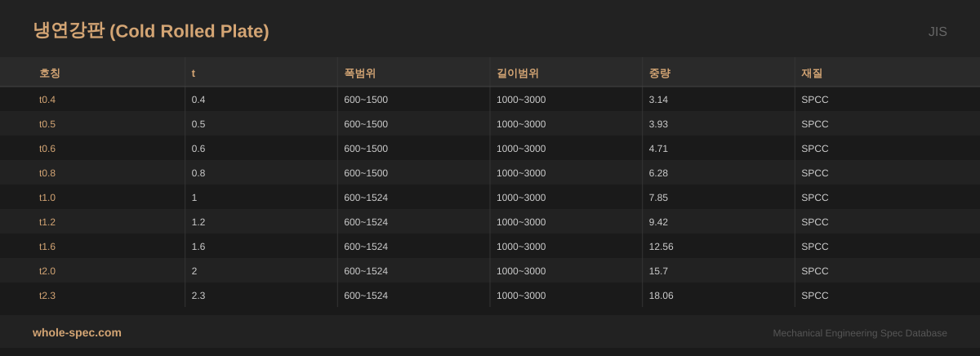
Task: Click the JIS standard label
Action: (937, 32)
